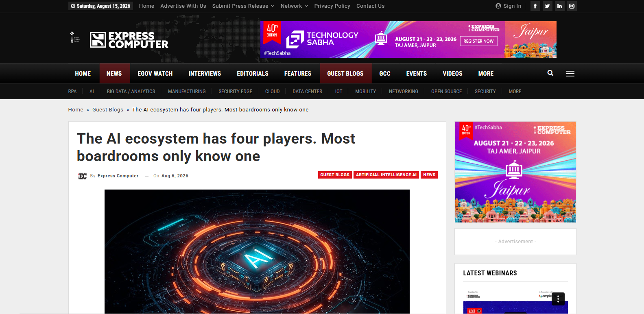Viewport: 644px width, 314px height.
Task: Click the Home breadcrumb link
Action: coord(76,110)
